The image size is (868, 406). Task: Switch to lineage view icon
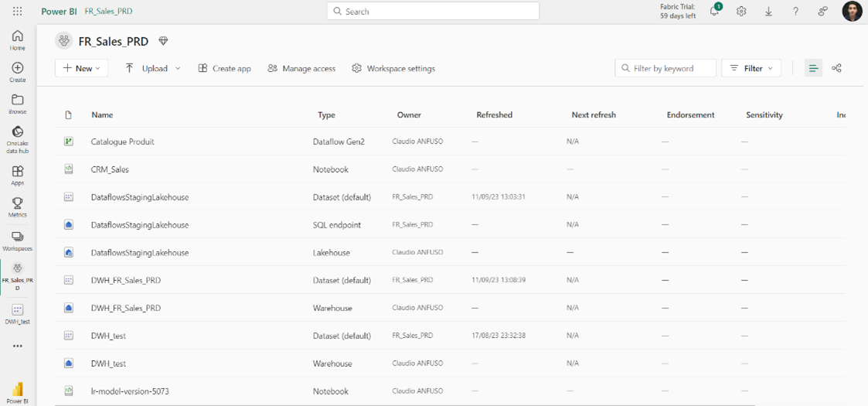pyautogui.click(x=837, y=68)
